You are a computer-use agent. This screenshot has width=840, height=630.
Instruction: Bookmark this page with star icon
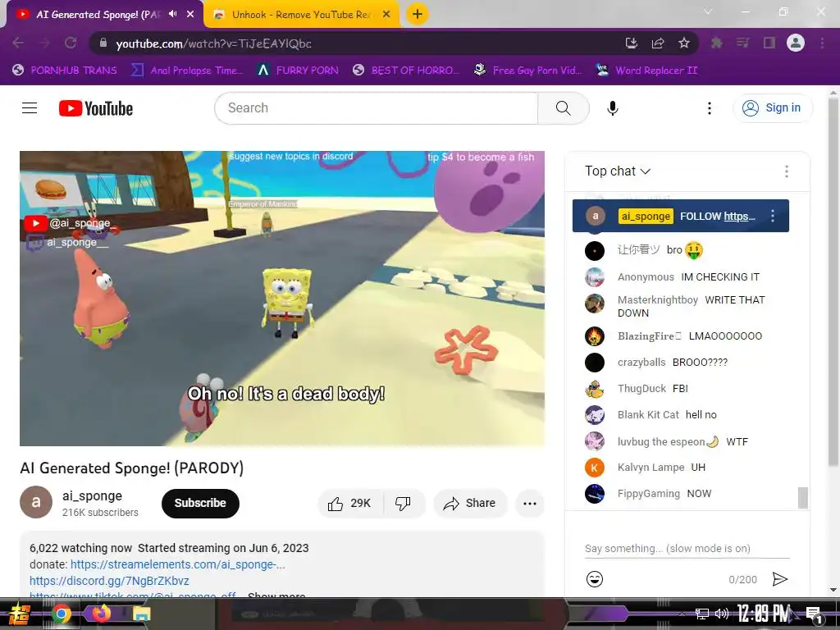(684, 43)
